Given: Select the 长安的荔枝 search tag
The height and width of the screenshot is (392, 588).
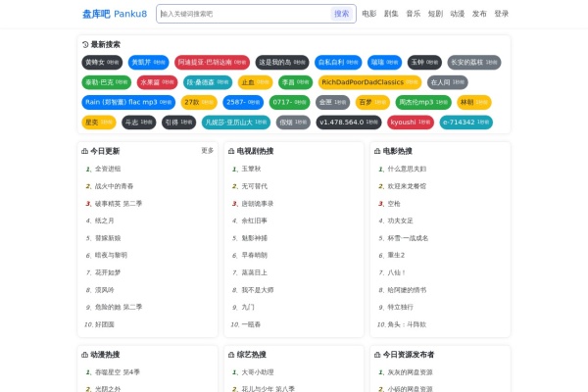Looking at the screenshot, I should coord(474,63).
